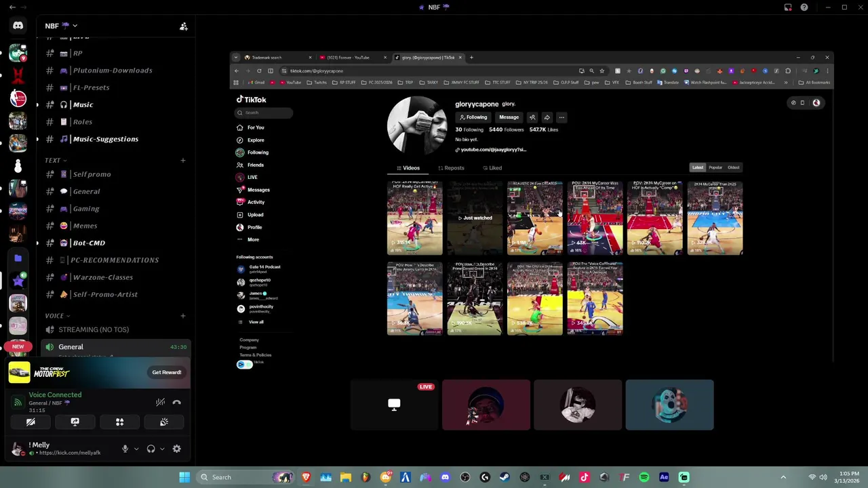Image resolution: width=868 pixels, height=488 pixels.
Task: Switch to the Liked tab in the stream
Action: click(x=492, y=168)
